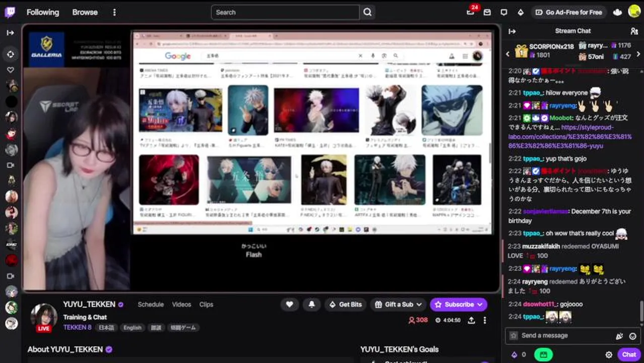Click the verified badge next to YUYU_TEKKEN
Viewport: 644px width, 363px height.
tap(121, 305)
